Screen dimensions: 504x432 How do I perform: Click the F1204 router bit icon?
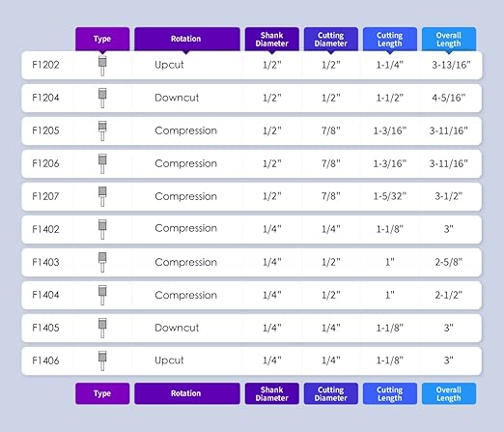(102, 98)
